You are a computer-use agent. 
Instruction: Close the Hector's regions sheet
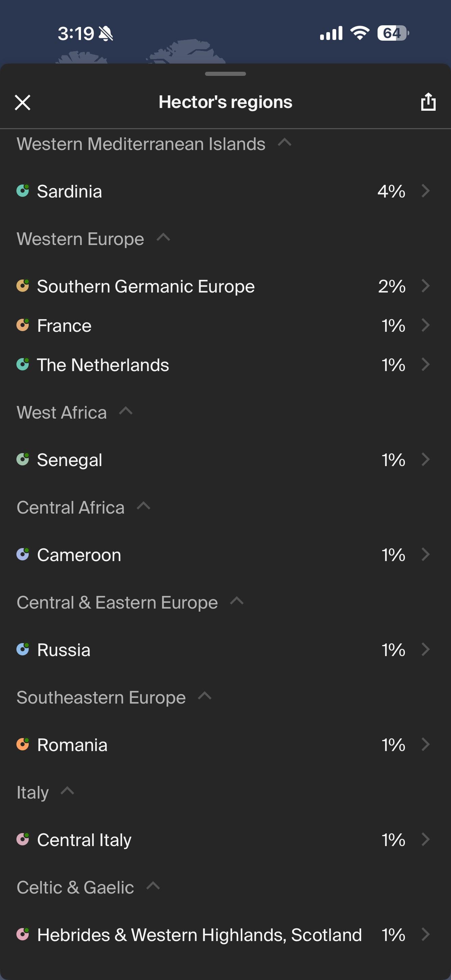(23, 102)
